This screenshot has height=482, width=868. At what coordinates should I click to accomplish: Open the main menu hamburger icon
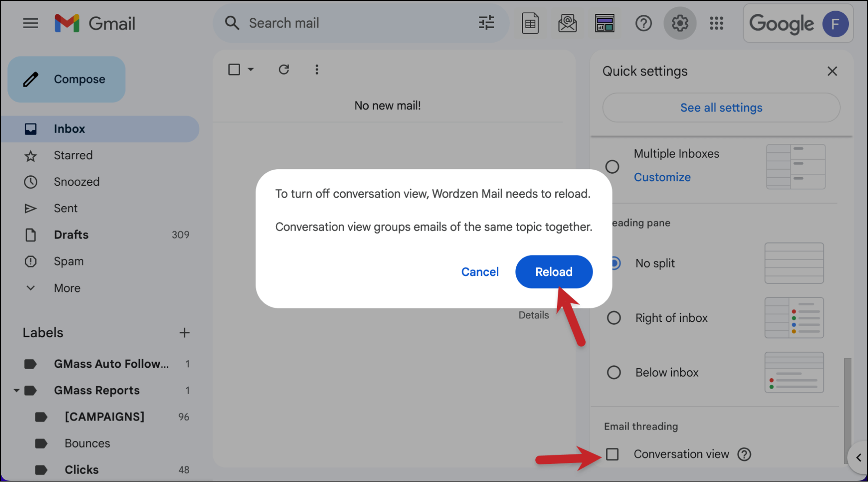pos(30,23)
